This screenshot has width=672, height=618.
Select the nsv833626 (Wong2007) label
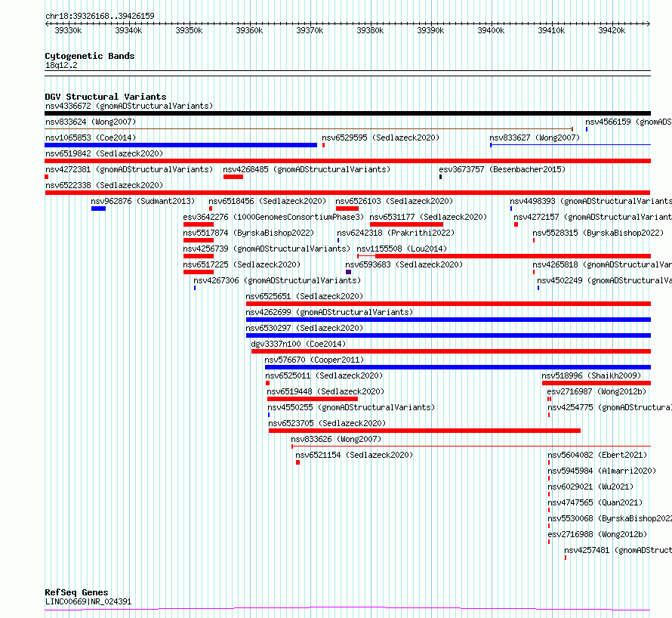pos(336,439)
